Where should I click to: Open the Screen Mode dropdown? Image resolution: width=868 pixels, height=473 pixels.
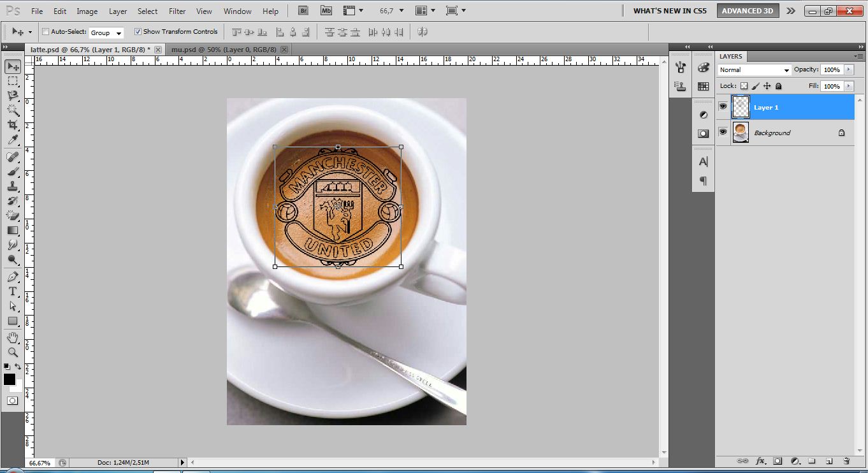[456, 11]
